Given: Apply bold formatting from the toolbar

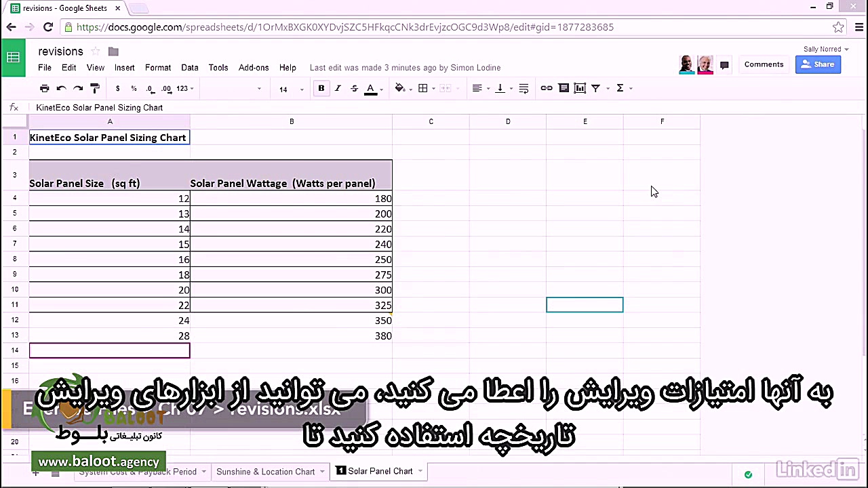Looking at the screenshot, I should pos(321,88).
